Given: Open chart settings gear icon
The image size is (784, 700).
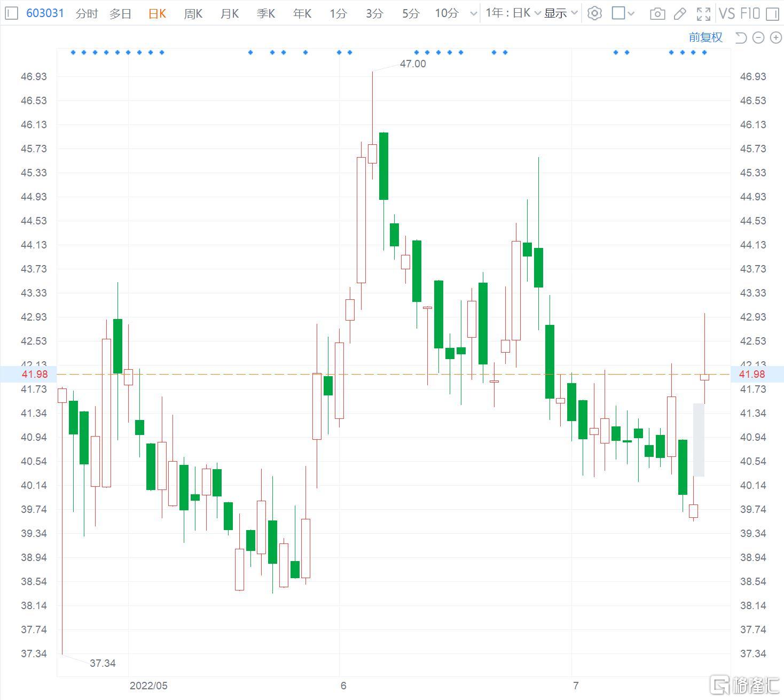Looking at the screenshot, I should [x=594, y=13].
